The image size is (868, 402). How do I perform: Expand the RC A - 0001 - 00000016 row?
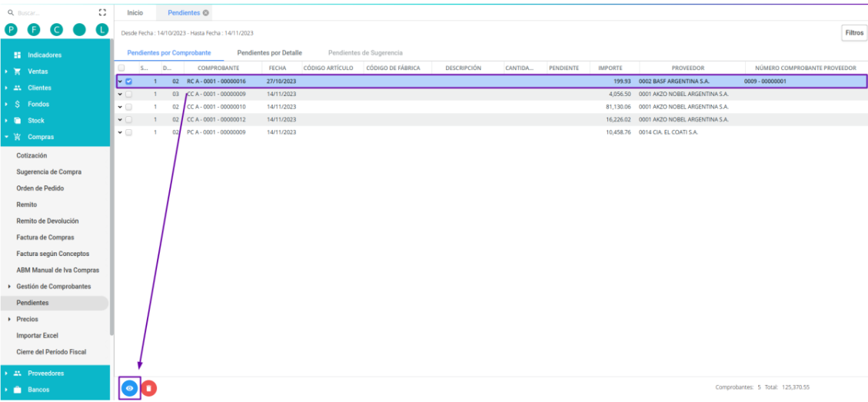(120, 81)
